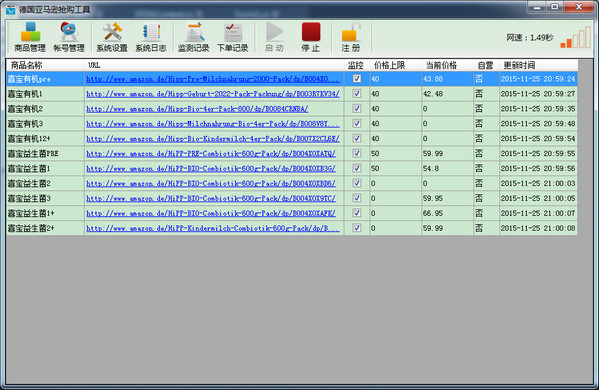Image resolution: width=599 pixels, height=390 pixels.
Task: View 系统日志 system log
Action: pos(151,37)
